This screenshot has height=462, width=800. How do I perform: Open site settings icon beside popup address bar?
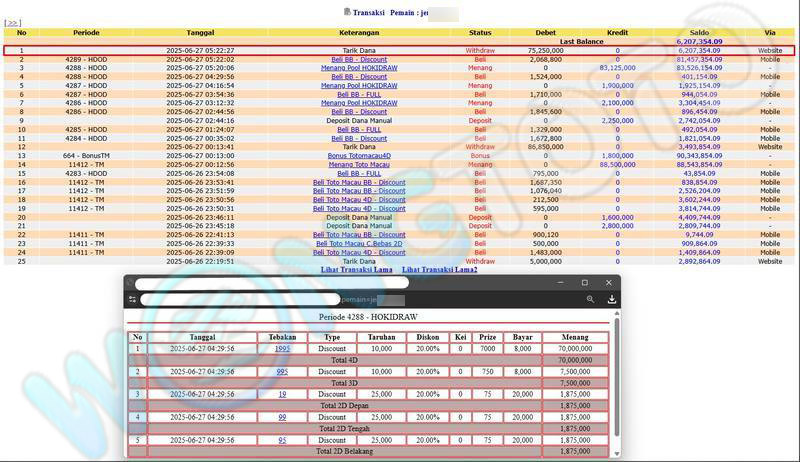(132, 299)
